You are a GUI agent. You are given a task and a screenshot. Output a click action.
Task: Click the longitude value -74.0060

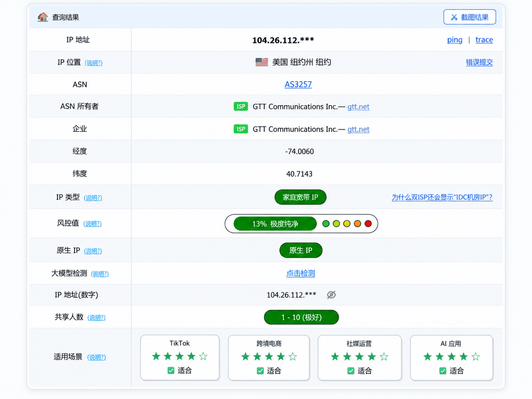tap(299, 151)
